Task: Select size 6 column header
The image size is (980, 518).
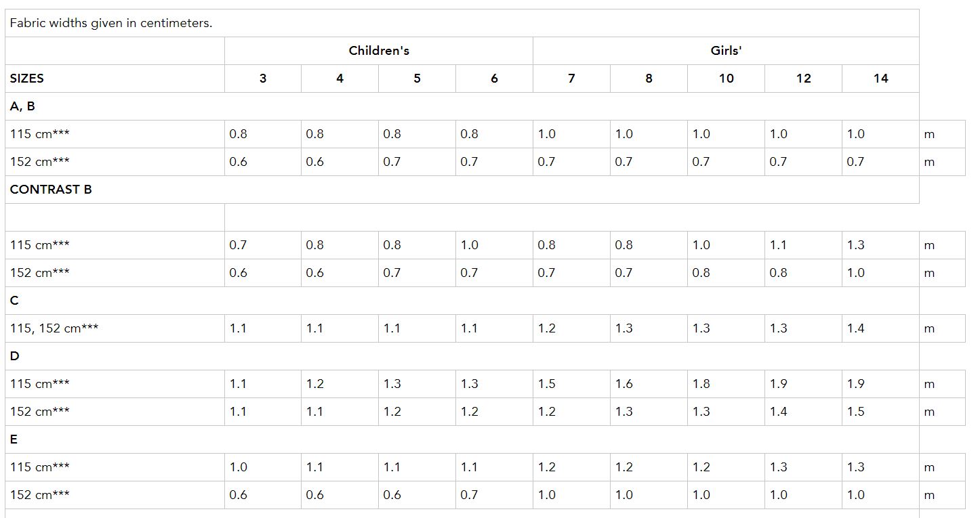Action: 494,79
